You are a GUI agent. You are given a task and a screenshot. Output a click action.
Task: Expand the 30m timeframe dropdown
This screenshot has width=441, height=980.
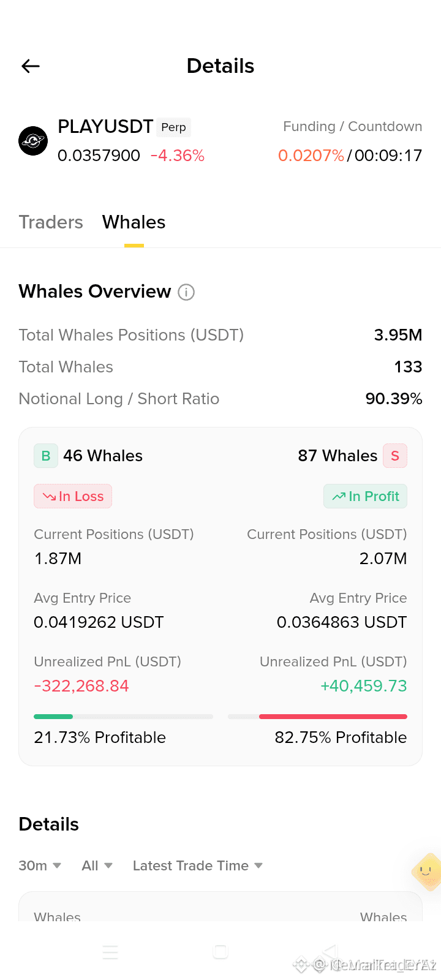pos(40,865)
